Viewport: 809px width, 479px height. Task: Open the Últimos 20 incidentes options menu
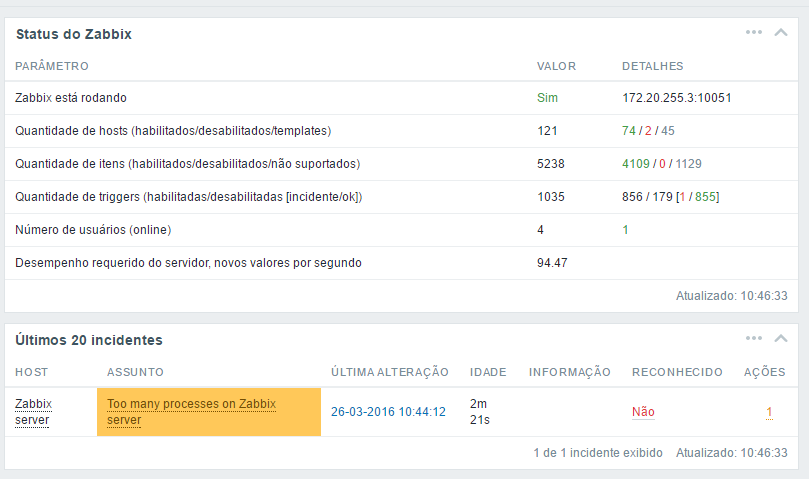753,339
